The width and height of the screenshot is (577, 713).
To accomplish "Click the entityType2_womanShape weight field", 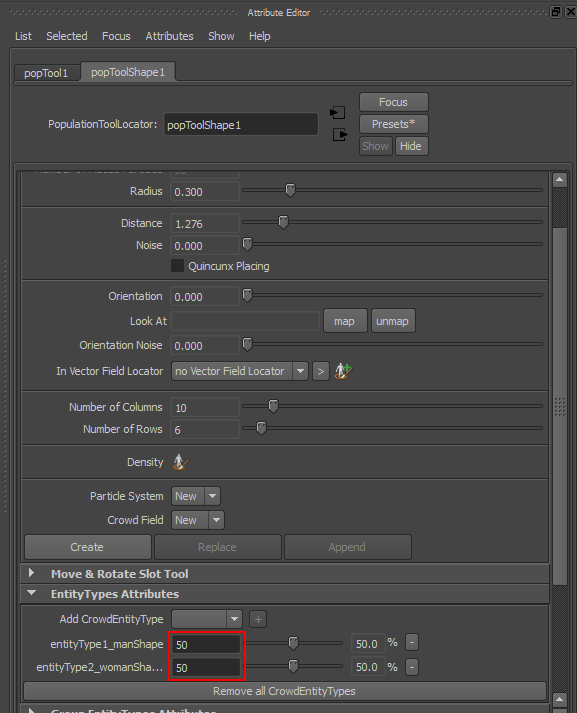I will tap(206, 667).
